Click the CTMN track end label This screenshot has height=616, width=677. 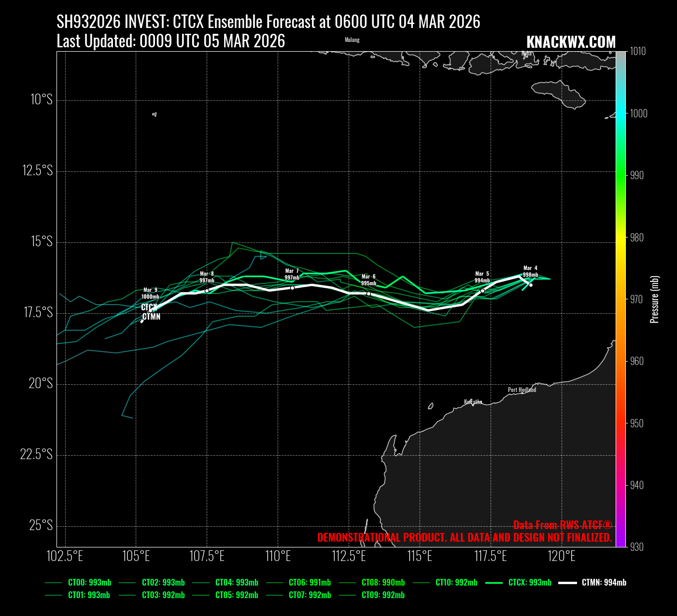[151, 317]
